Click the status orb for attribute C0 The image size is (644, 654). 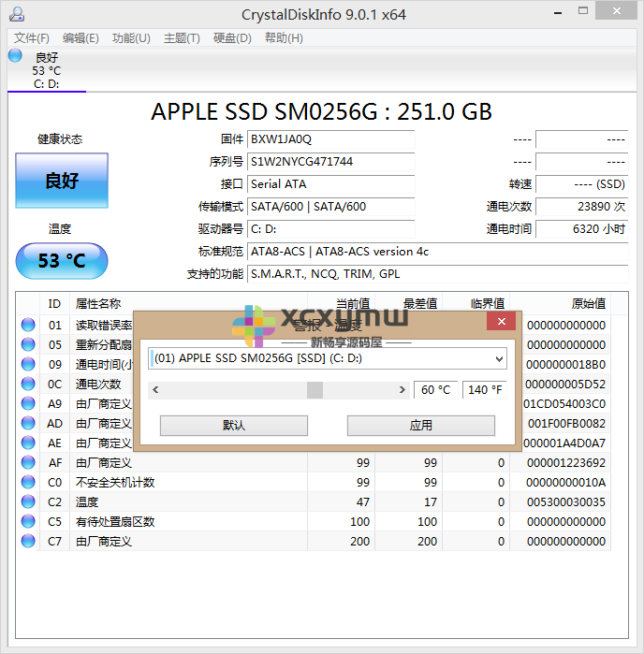click(28, 482)
